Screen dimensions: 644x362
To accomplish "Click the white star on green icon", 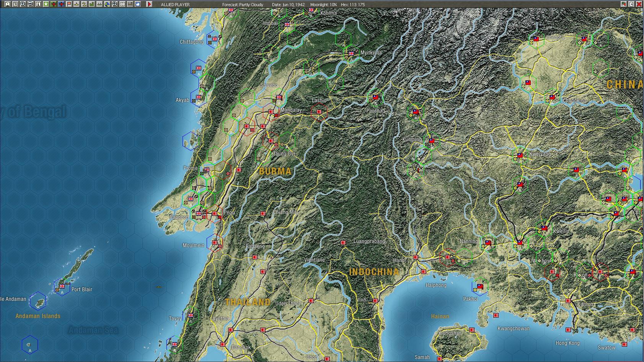I will pyautogui.click(x=46, y=4).
